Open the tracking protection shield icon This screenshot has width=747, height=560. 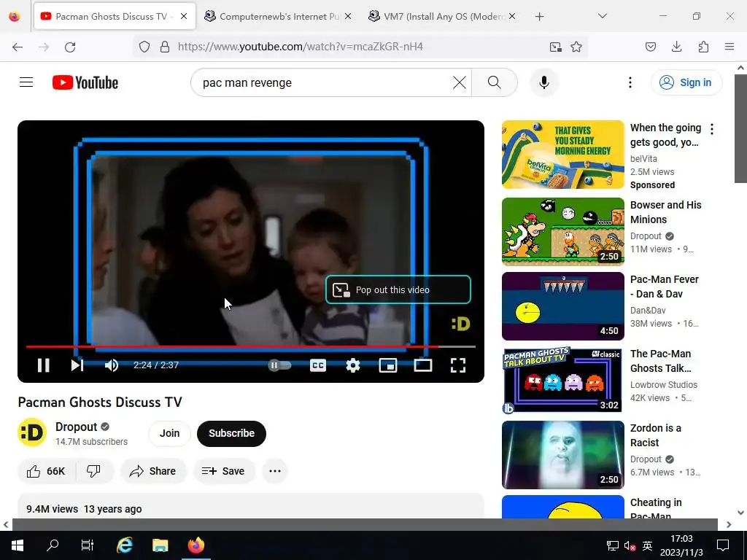click(x=144, y=47)
